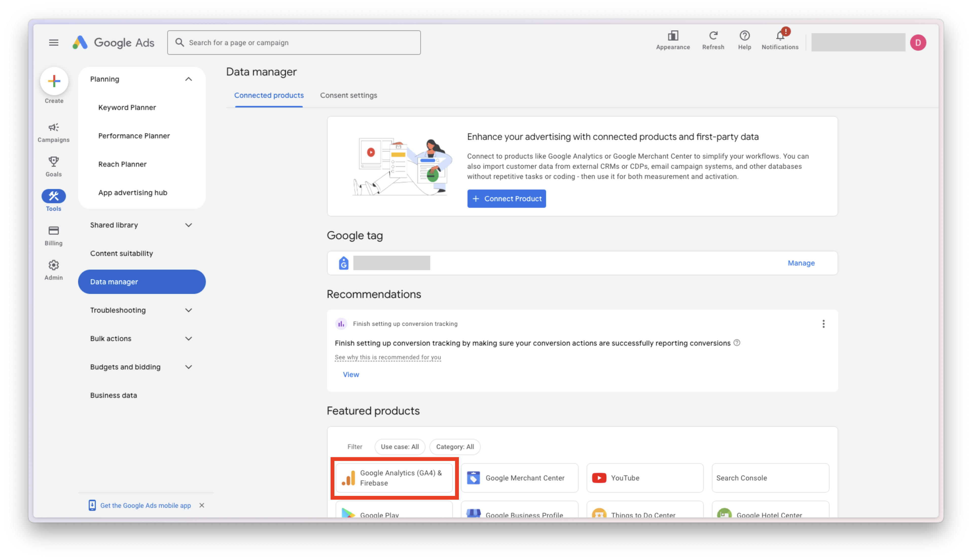Select Keyword Planner menu item

(127, 107)
